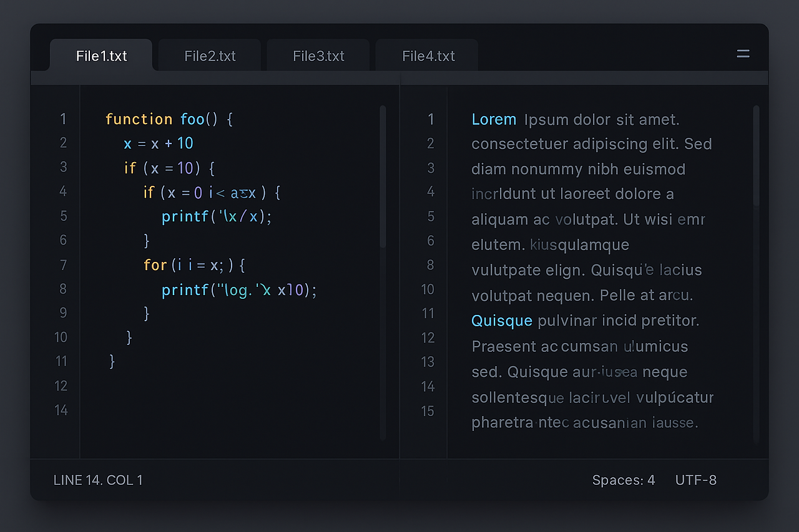799x532 pixels.
Task: Click the 'Praesent ac cumsan' text line
Action: point(580,346)
